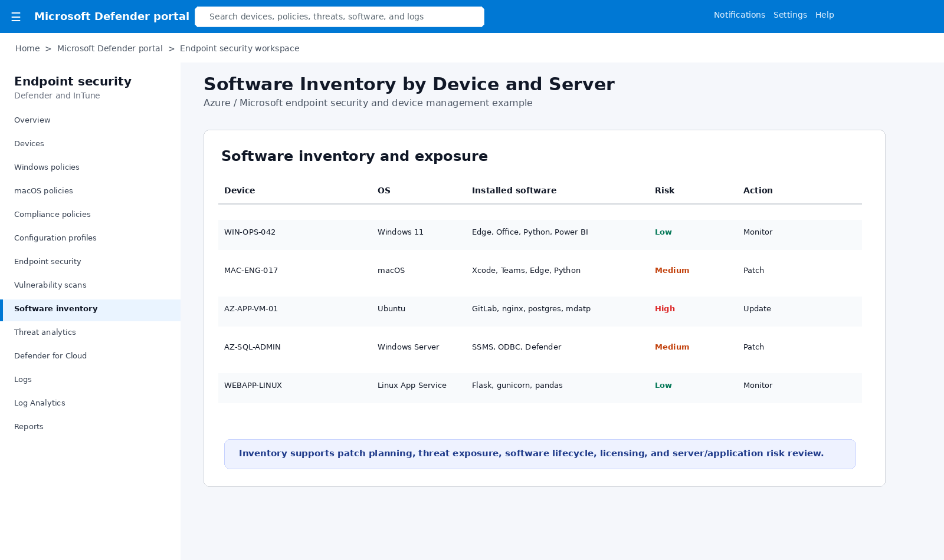
Task: Select Software inventory sidebar item
Action: pyautogui.click(x=90, y=310)
